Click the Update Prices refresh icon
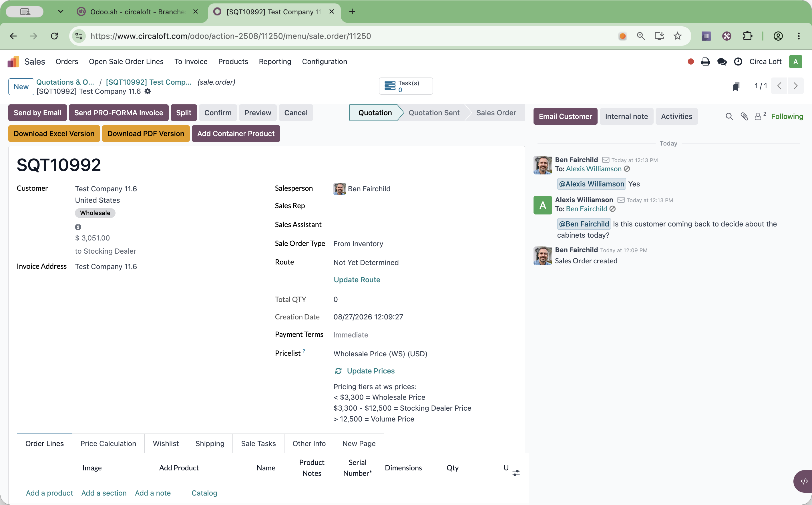 [338, 371]
